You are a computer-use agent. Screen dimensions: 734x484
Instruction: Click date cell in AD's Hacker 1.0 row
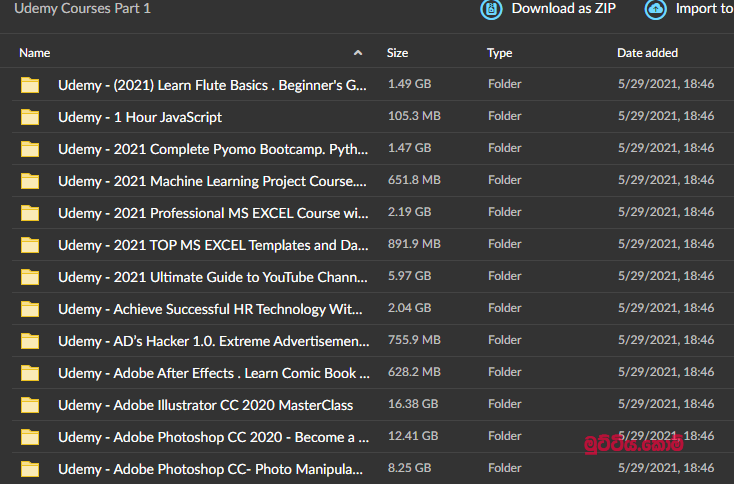(666, 340)
